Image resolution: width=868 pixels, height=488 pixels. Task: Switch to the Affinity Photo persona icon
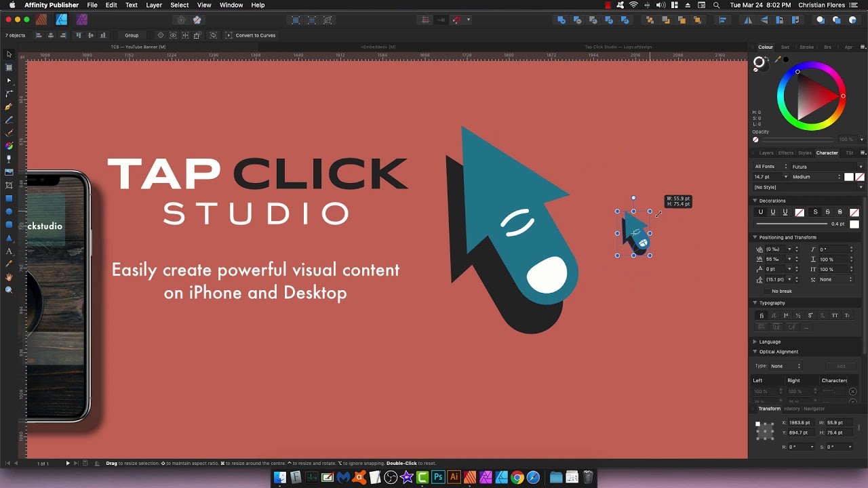click(x=82, y=20)
